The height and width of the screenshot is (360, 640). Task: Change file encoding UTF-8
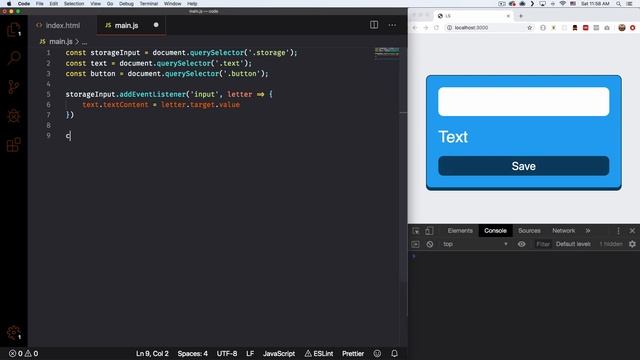pos(227,353)
